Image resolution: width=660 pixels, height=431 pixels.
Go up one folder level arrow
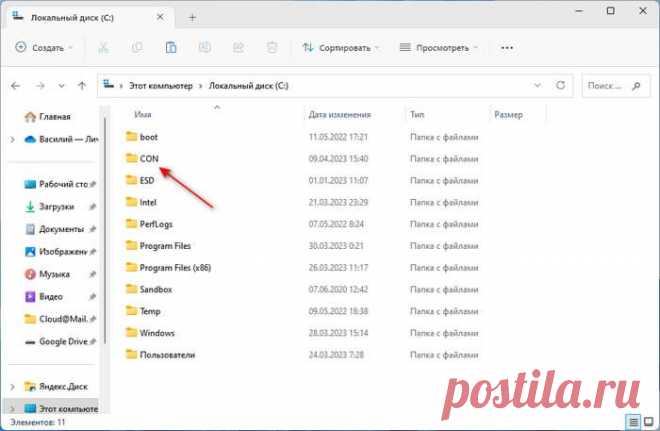click(x=82, y=86)
